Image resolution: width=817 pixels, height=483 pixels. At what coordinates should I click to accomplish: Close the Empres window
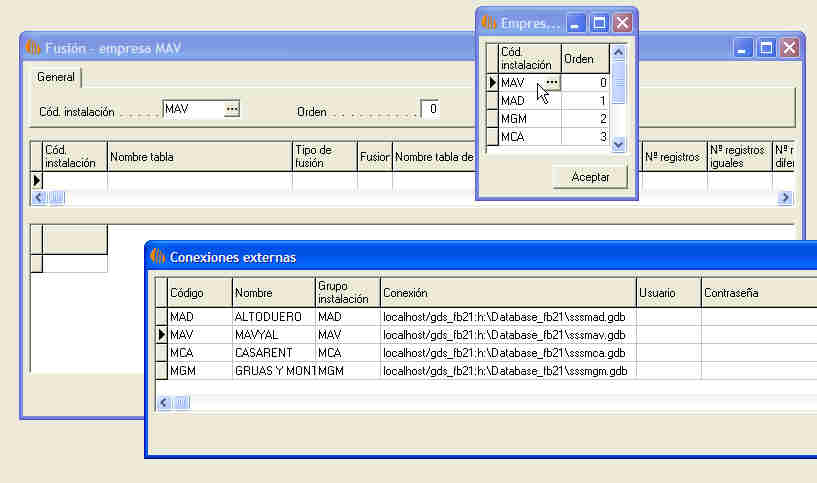[622, 22]
